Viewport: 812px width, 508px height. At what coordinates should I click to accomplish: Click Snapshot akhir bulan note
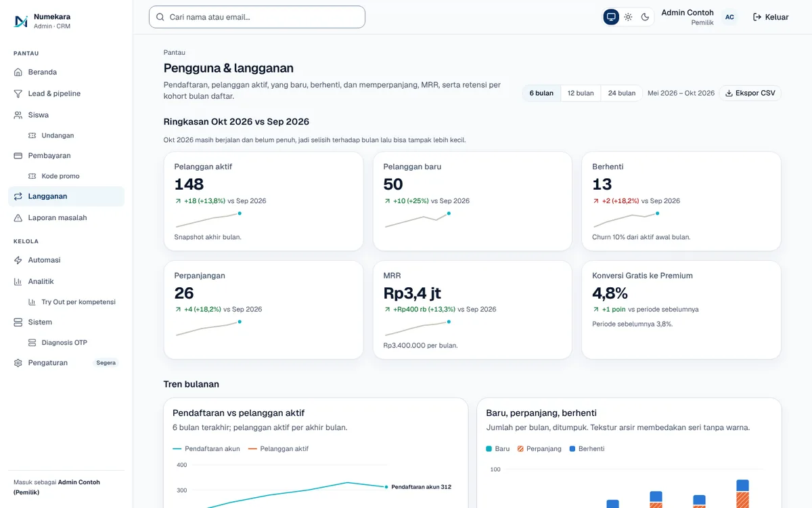tap(208, 237)
